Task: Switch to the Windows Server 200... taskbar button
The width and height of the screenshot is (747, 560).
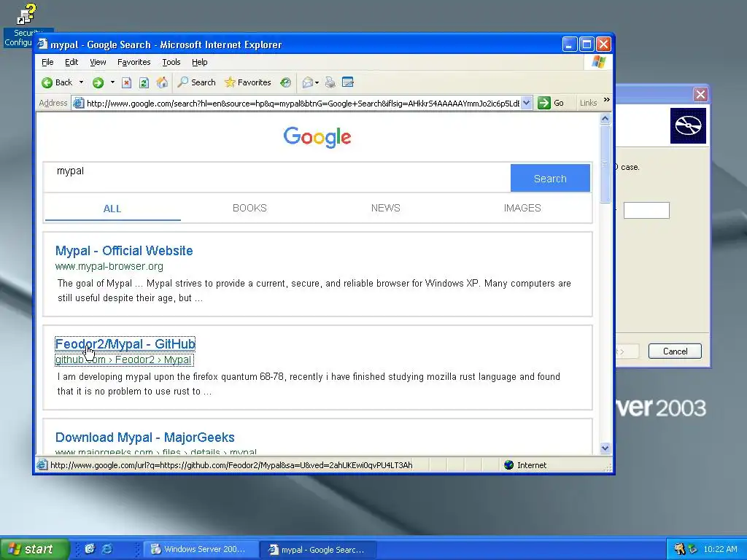Action: coord(201,549)
